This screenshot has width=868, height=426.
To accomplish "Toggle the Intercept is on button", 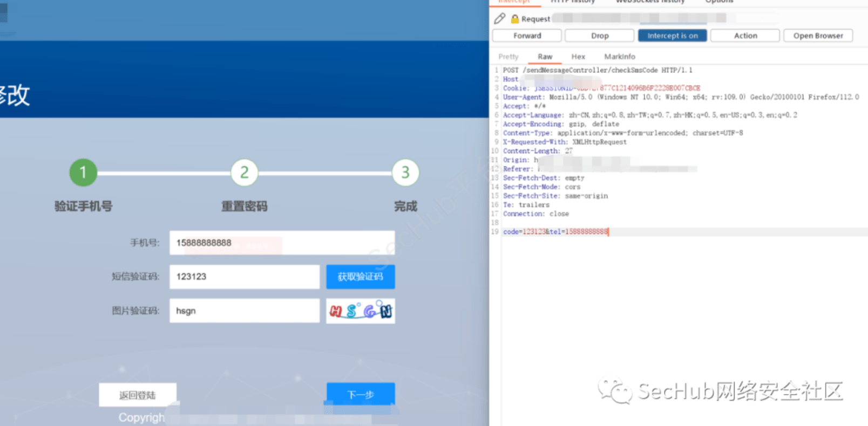I will (x=673, y=36).
